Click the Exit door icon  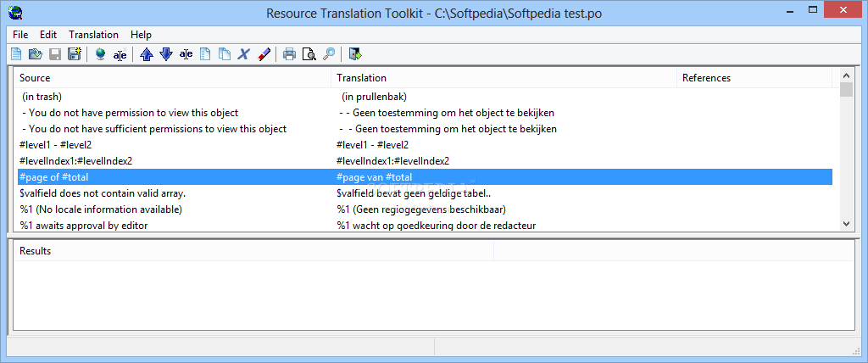355,54
